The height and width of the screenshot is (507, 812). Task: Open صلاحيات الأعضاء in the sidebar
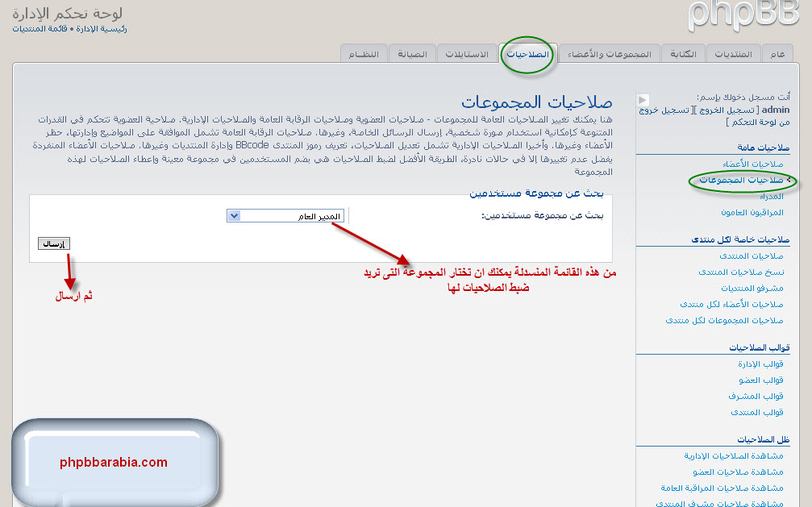coord(753,164)
